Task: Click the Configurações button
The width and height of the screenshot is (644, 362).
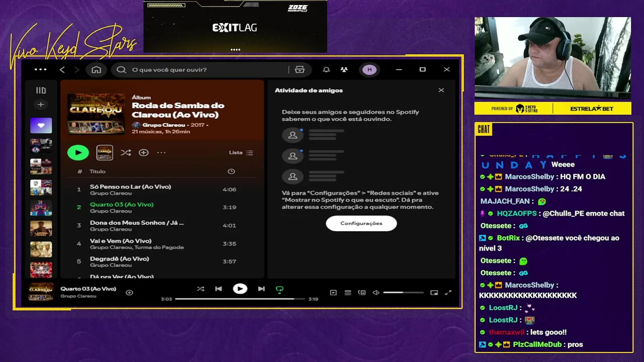Action: pos(361,223)
